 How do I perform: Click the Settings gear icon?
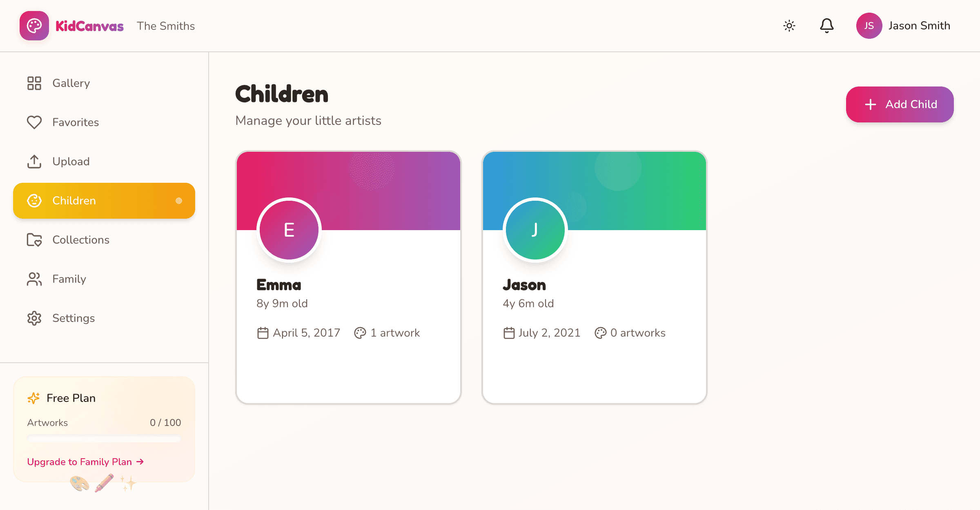[34, 318]
